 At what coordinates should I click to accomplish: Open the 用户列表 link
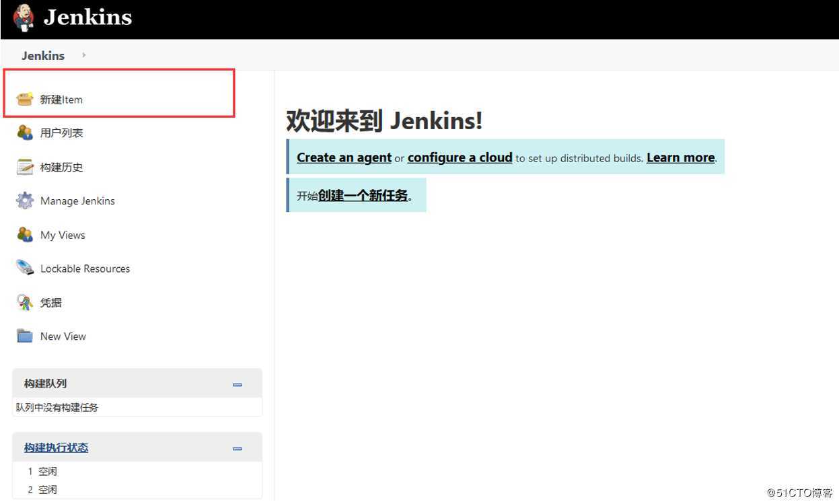point(62,133)
